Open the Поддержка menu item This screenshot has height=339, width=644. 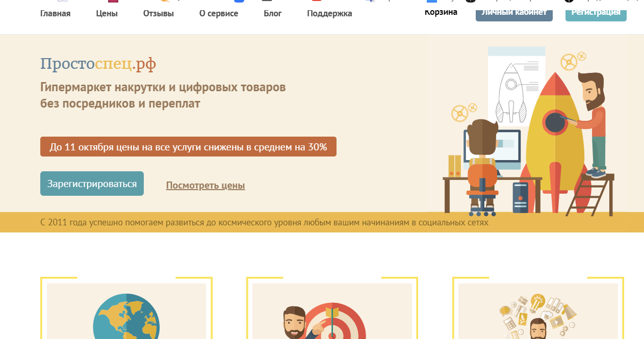tap(329, 13)
